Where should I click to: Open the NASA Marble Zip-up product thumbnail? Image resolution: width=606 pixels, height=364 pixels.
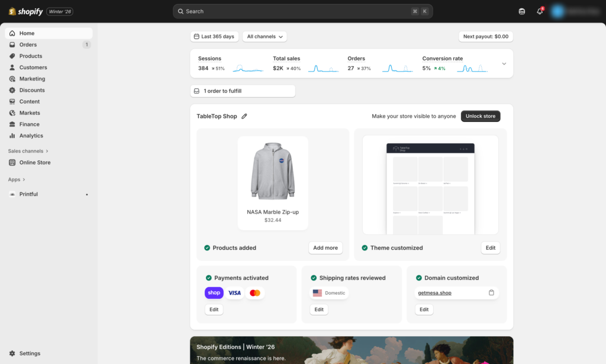pyautogui.click(x=273, y=183)
